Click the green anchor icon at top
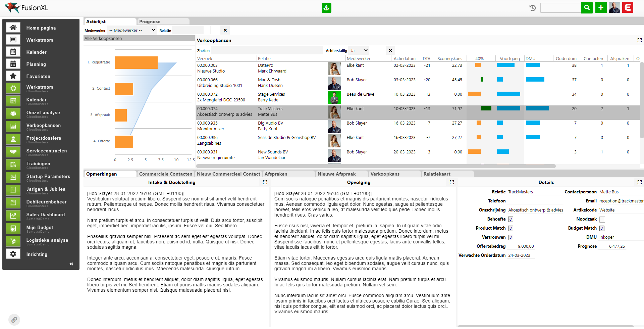 tap(326, 8)
